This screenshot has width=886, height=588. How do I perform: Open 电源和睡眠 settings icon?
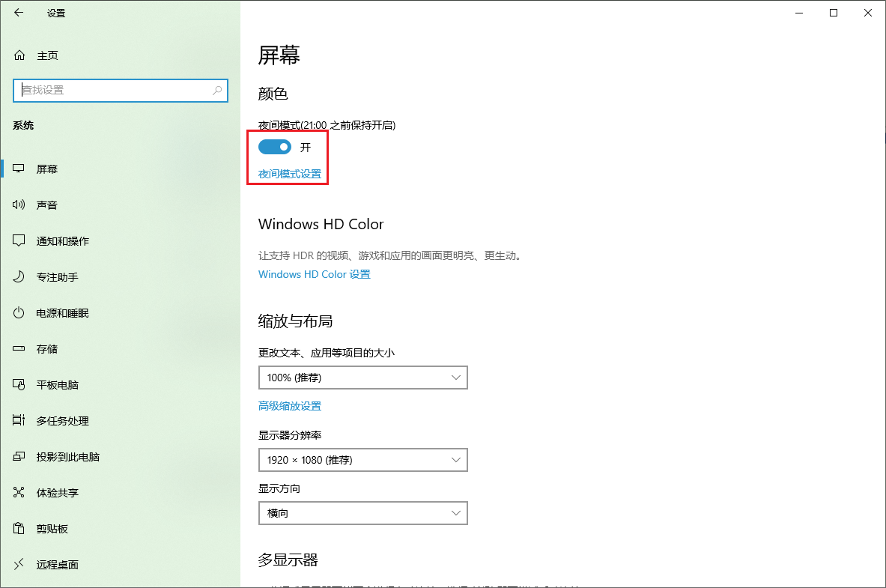point(18,312)
